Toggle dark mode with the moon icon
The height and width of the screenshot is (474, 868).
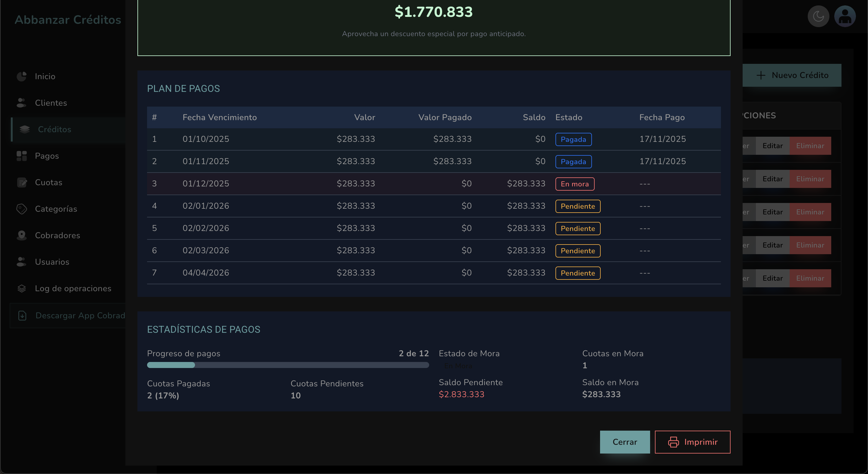[818, 16]
